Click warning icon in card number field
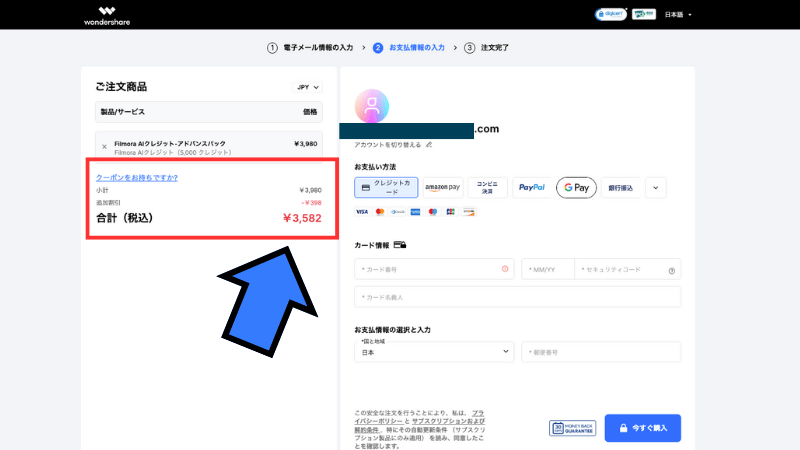 tap(505, 269)
